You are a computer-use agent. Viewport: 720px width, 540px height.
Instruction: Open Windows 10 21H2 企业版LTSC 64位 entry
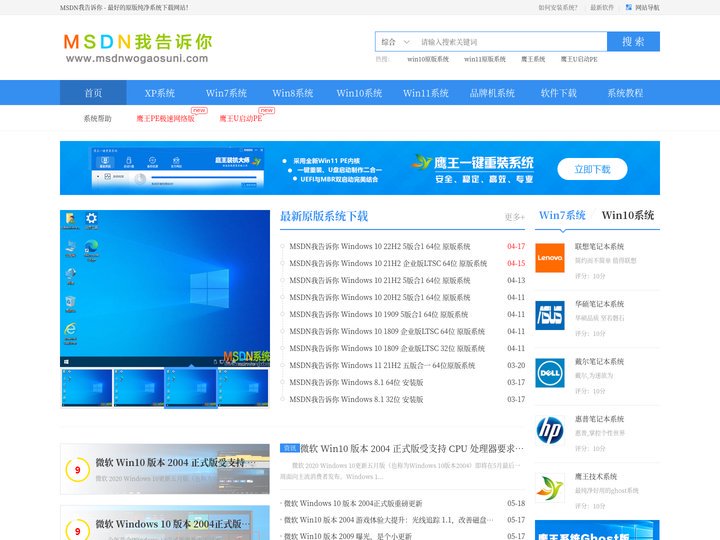388,264
